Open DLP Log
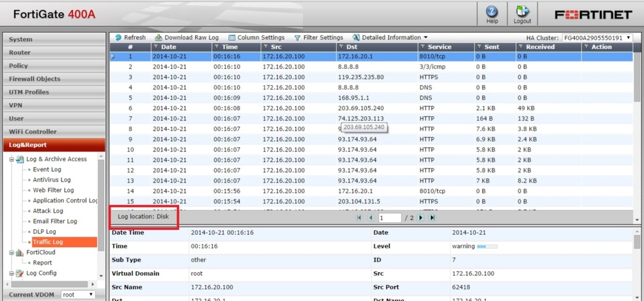The image size is (644, 301). pos(44,231)
